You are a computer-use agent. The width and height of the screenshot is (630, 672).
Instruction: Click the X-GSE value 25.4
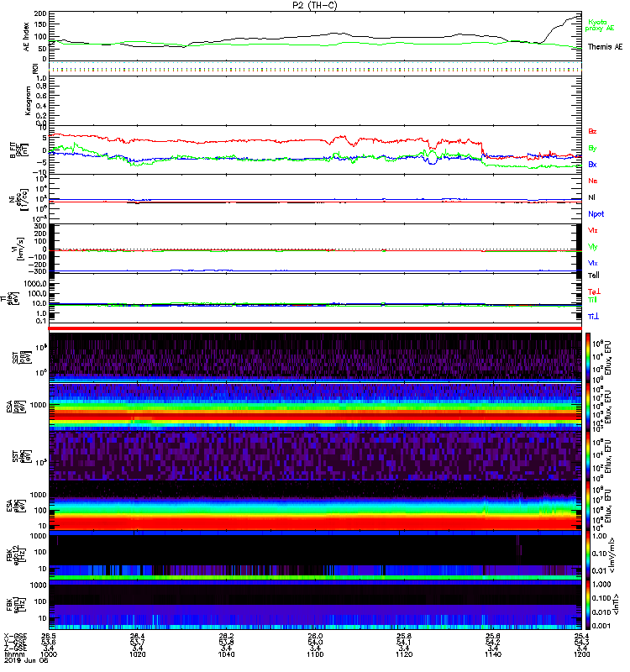[x=581, y=636]
